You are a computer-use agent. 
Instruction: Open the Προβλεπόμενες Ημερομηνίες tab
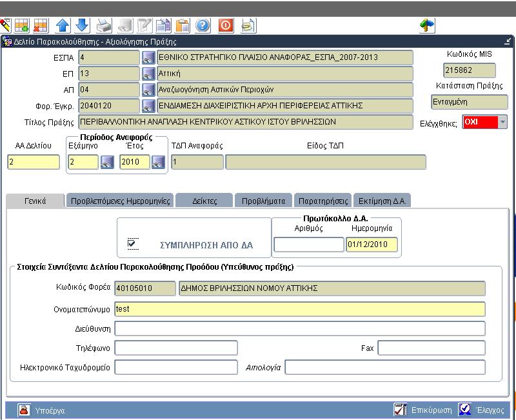tap(120, 201)
